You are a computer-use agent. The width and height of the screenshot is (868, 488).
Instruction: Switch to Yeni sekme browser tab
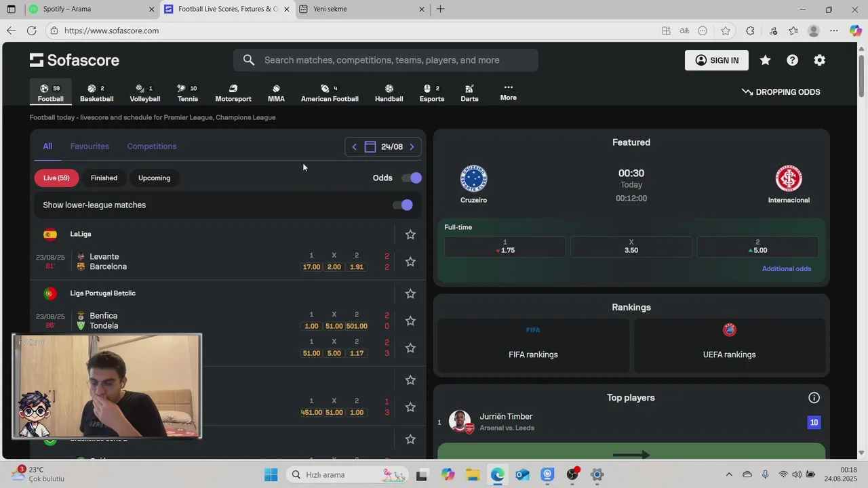pyautogui.click(x=362, y=9)
